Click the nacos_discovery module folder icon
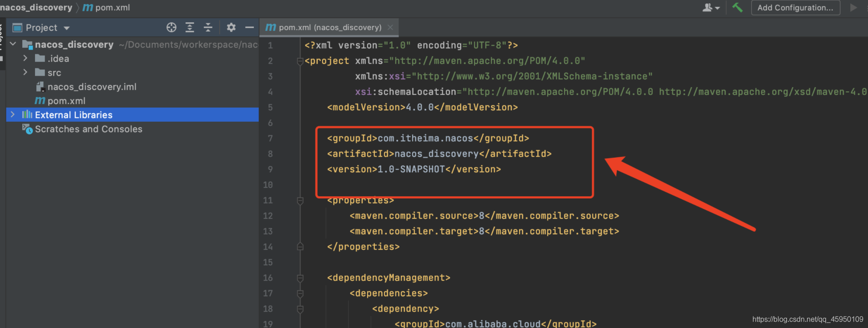 click(x=27, y=45)
